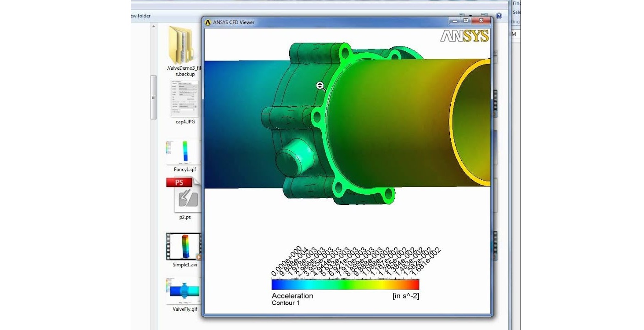Maximize the ANSYS CFD Viewer window
Viewport: 644px width, 330px height.
point(466,21)
